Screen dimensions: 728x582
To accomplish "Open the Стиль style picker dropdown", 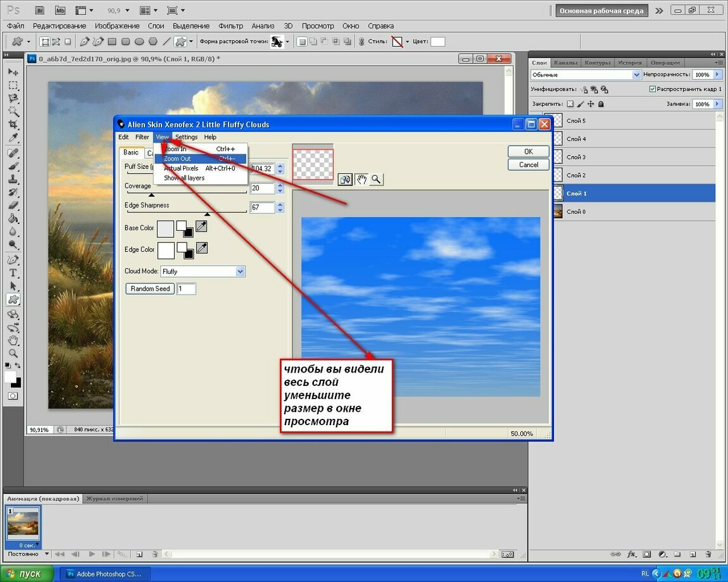I will coord(407,42).
